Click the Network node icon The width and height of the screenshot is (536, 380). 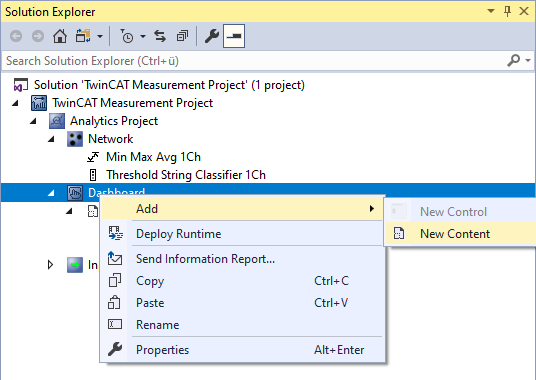coord(75,139)
